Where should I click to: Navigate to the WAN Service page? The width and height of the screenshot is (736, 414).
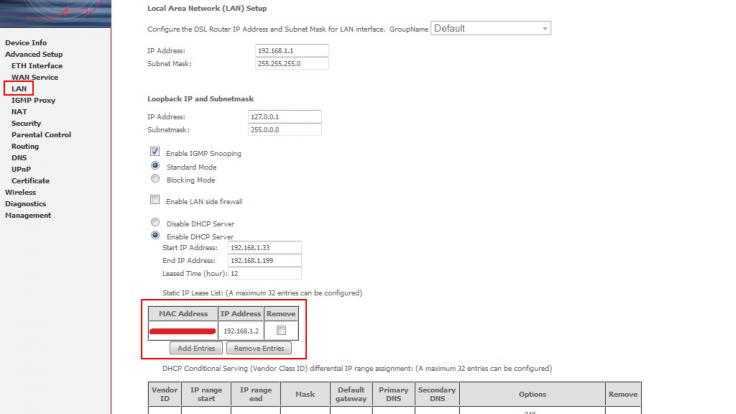[x=35, y=77]
